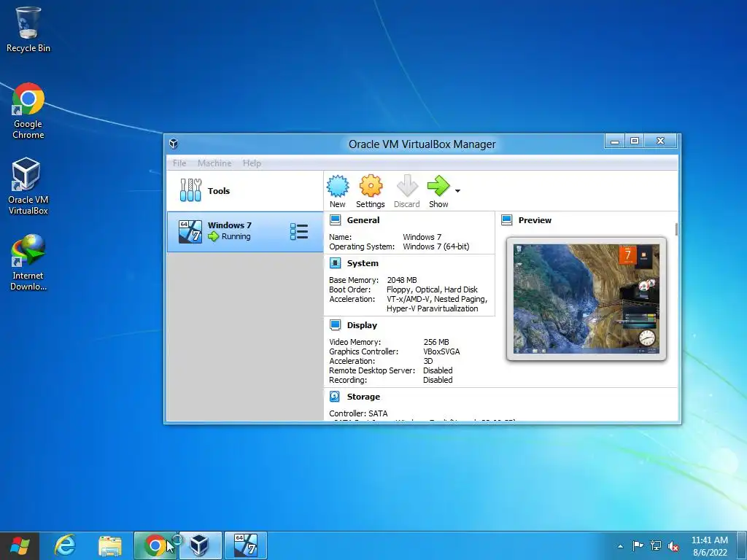The width and height of the screenshot is (747, 560).
Task: Select the Windows 7 virtual machine entry
Action: 245,232
